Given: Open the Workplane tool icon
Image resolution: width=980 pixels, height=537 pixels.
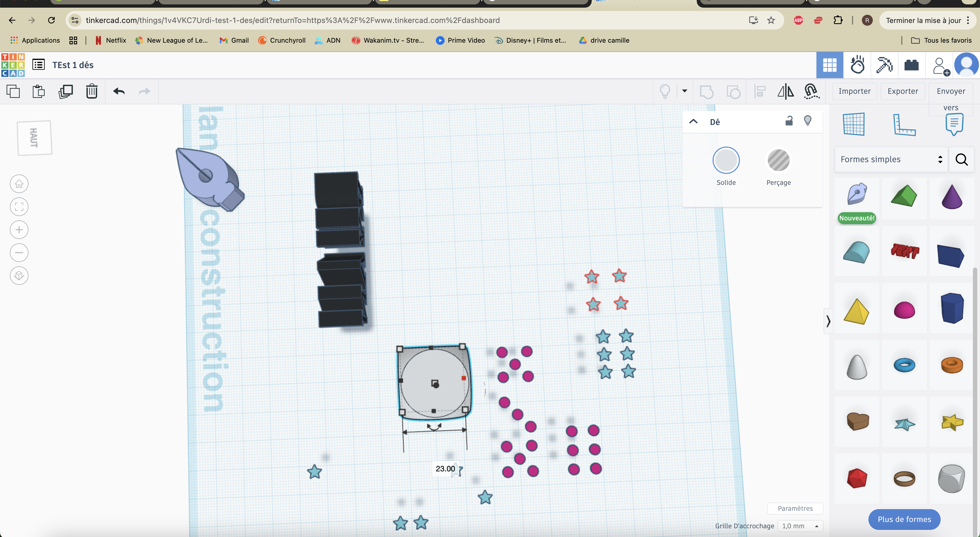Looking at the screenshot, I should pos(854,124).
